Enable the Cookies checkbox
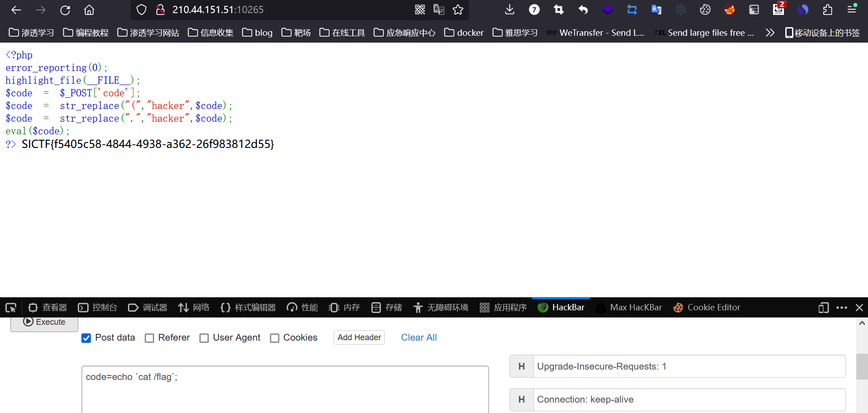 pyautogui.click(x=274, y=338)
